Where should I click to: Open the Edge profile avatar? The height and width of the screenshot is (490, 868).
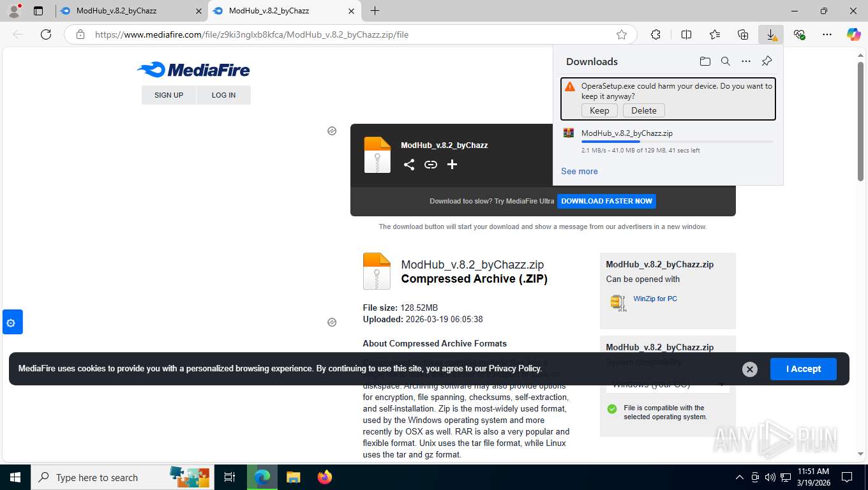point(14,11)
